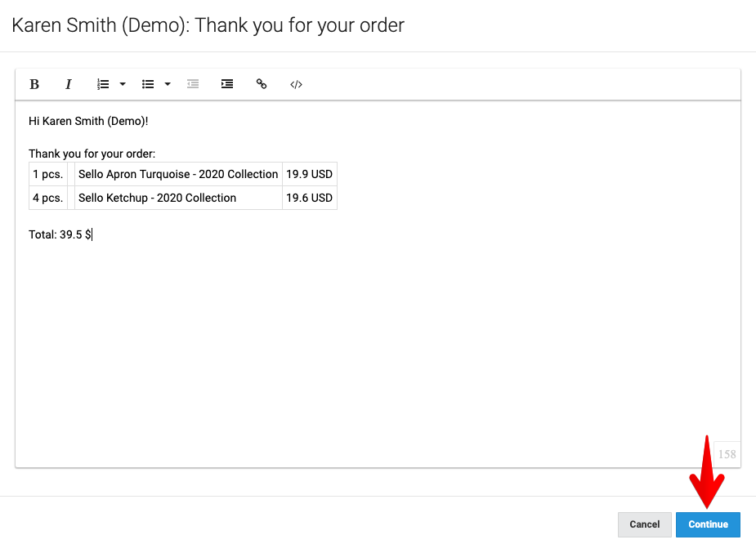
Task: Open the bulleted list style dropdown arrow
Action: point(168,84)
